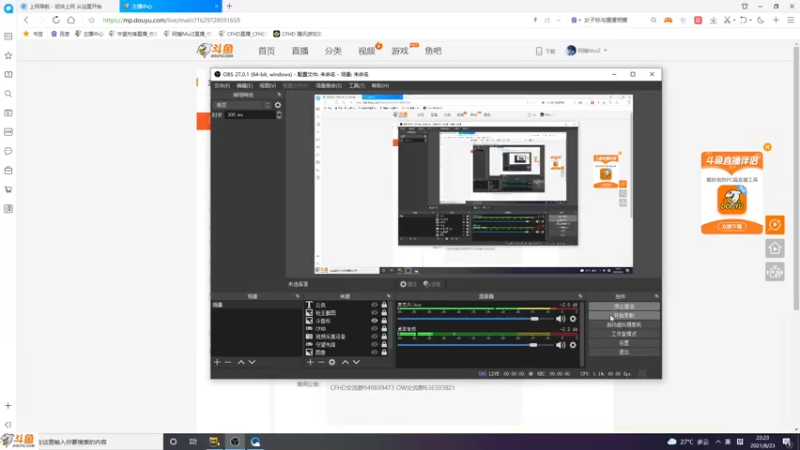The width and height of the screenshot is (800, 450).
Task: Toggle eye icon for the top text source
Action: [x=374, y=305]
